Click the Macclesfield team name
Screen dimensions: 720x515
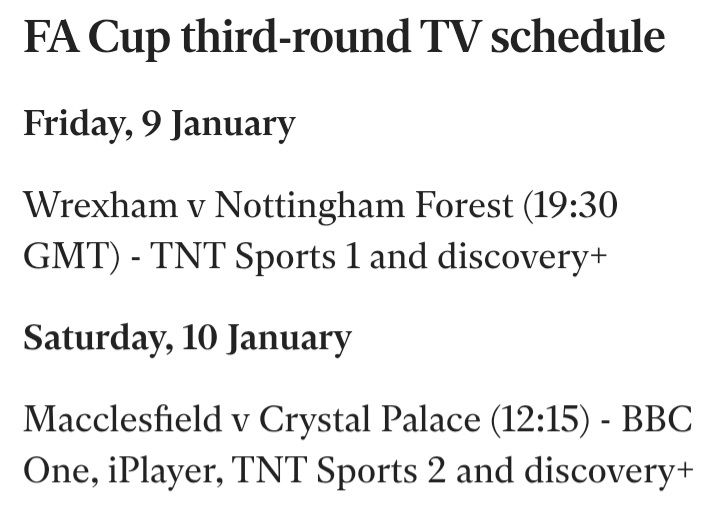[x=123, y=419]
